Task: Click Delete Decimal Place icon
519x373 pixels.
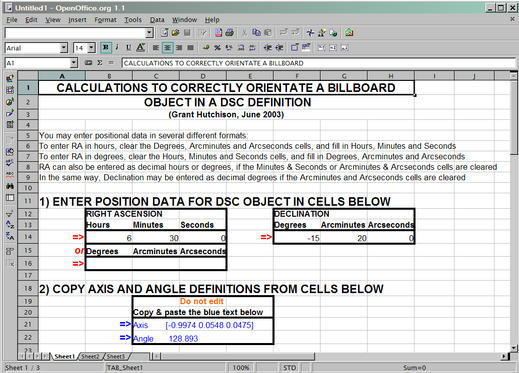Action: [x=252, y=48]
